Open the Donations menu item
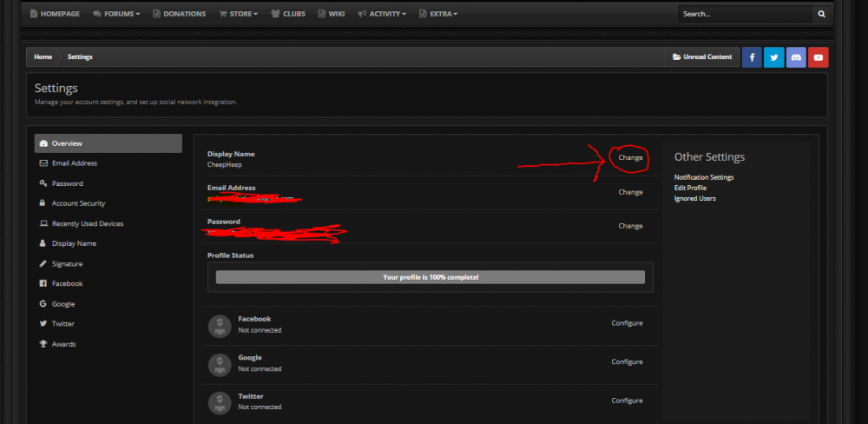Viewport: 868px width, 424px height. (x=180, y=14)
